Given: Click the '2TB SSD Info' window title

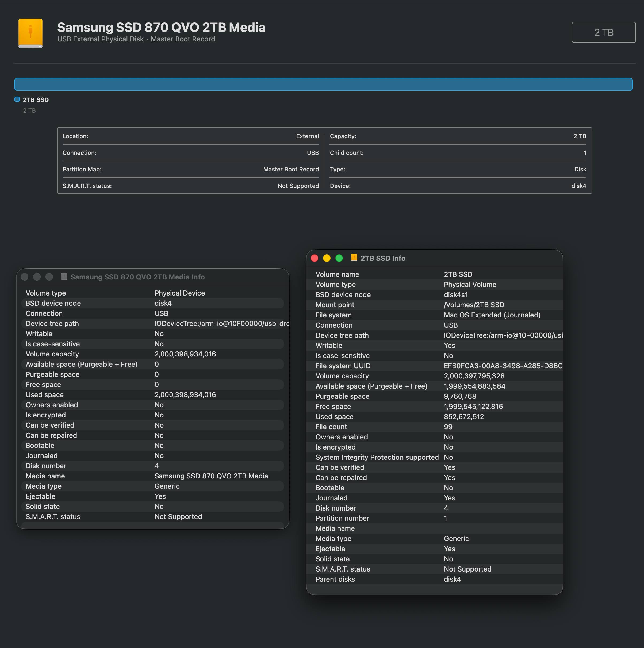Looking at the screenshot, I should coord(383,258).
